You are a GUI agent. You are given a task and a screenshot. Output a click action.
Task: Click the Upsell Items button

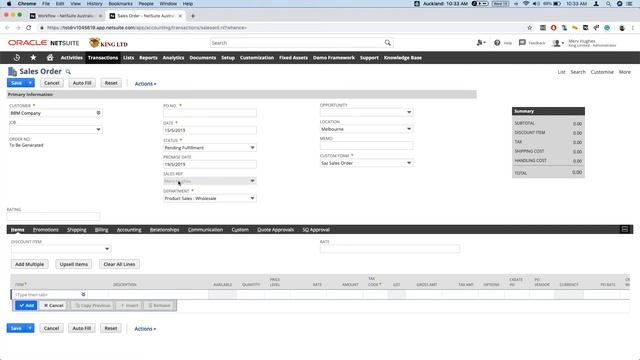tap(73, 264)
